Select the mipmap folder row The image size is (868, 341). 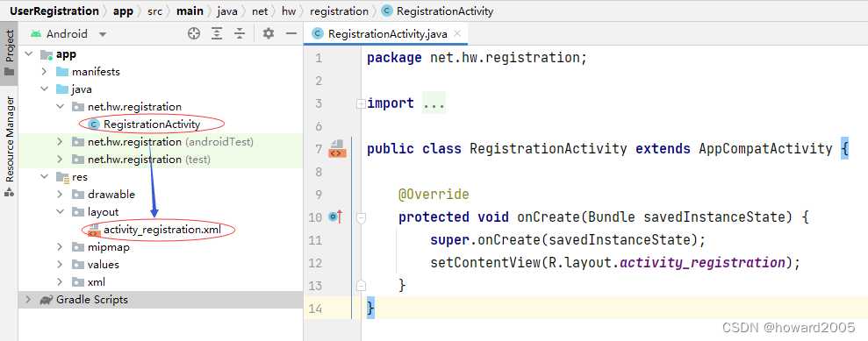point(161,247)
